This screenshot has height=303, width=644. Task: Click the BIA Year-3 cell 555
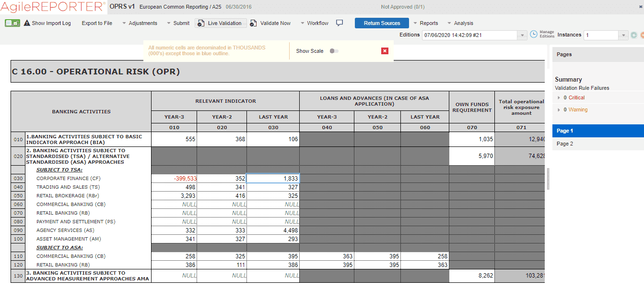coord(174,139)
